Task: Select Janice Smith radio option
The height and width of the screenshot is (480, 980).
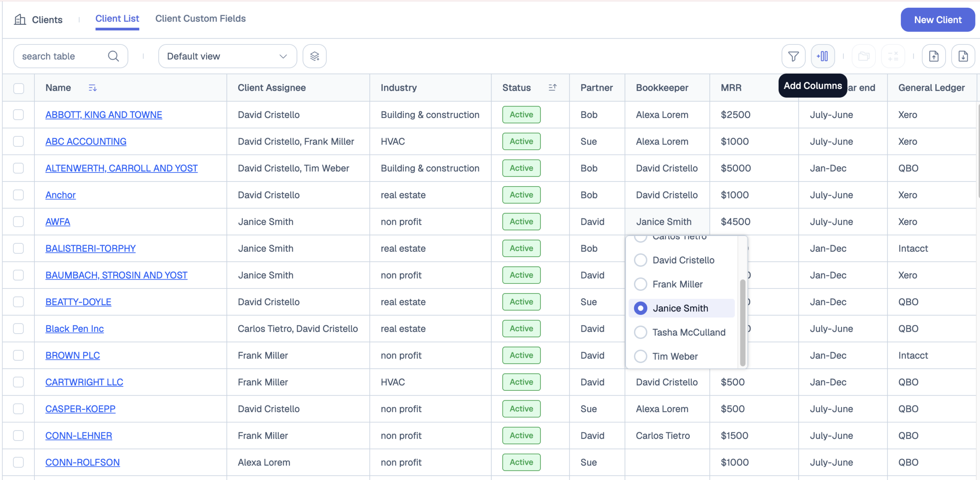Action: point(640,308)
